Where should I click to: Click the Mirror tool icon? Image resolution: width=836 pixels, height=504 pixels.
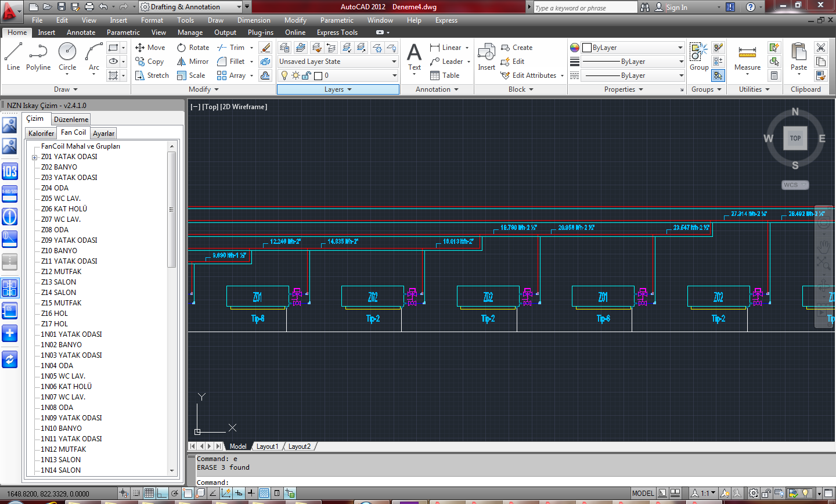coord(182,62)
